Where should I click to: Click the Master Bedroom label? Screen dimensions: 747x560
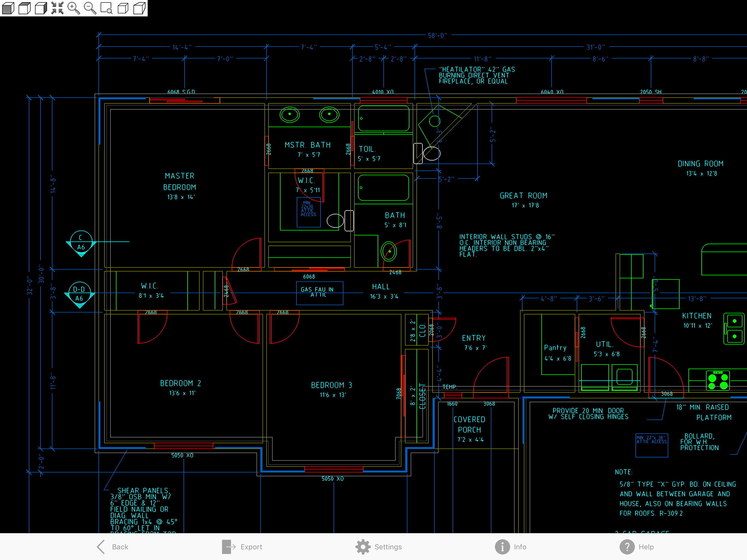[179, 181]
